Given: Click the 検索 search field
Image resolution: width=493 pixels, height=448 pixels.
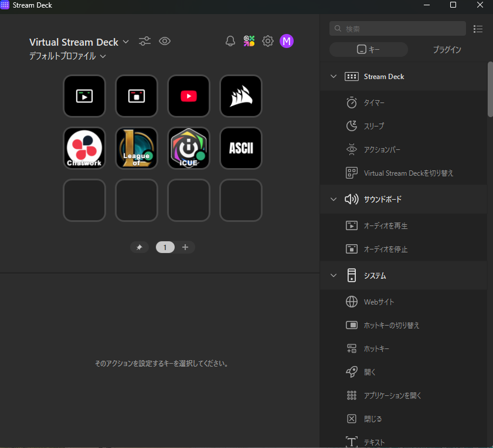Looking at the screenshot, I should 397,29.
